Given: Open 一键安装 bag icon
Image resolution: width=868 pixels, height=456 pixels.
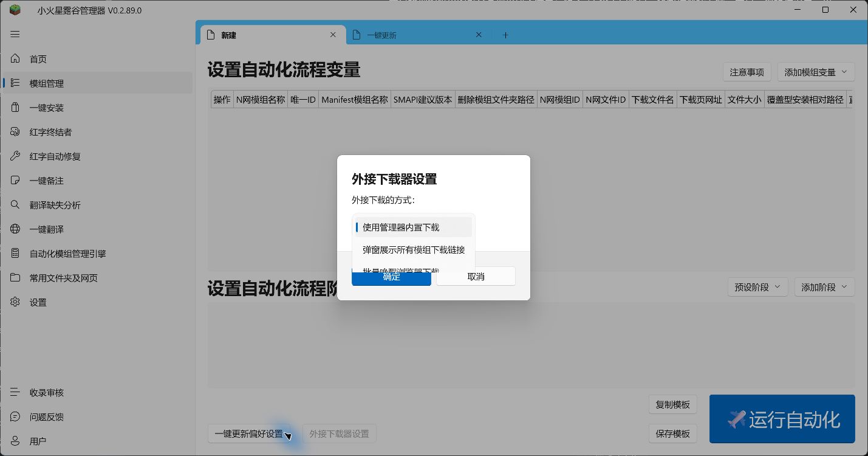Looking at the screenshot, I should (x=16, y=108).
